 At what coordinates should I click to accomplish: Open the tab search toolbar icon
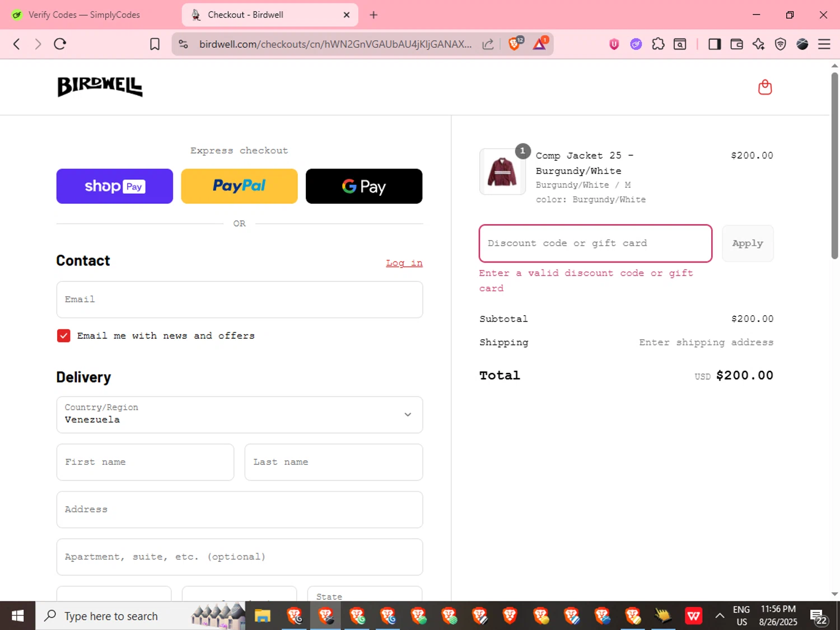click(680, 44)
